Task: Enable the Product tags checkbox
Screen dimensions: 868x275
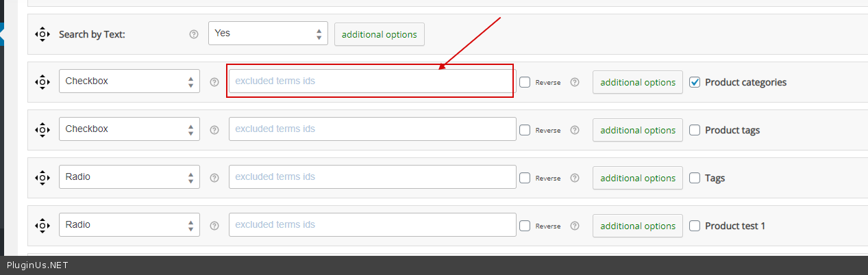Action: [695, 130]
